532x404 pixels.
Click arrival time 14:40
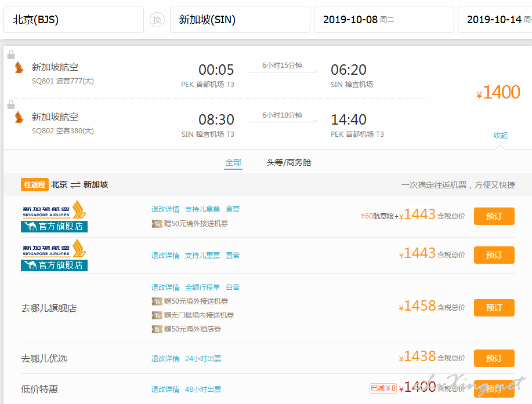[x=349, y=119]
